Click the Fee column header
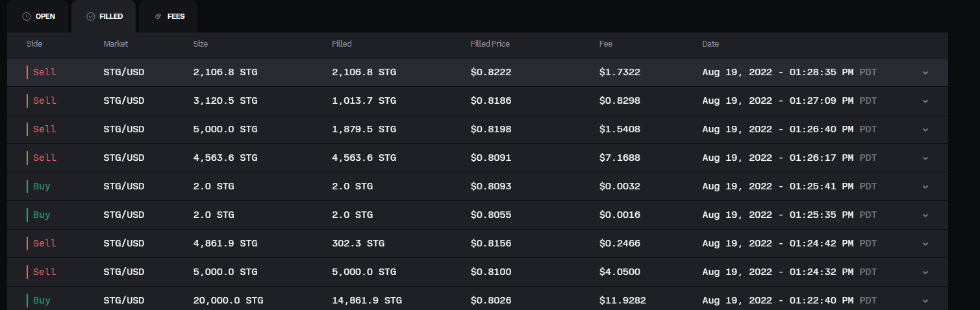This screenshot has width=980, height=310. pyautogui.click(x=606, y=44)
